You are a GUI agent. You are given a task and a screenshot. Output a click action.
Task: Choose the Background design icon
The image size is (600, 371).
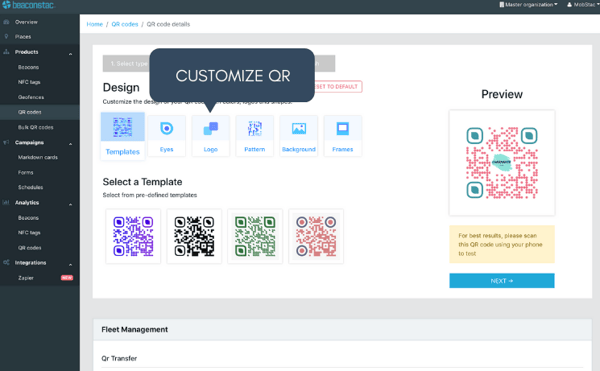point(298,129)
